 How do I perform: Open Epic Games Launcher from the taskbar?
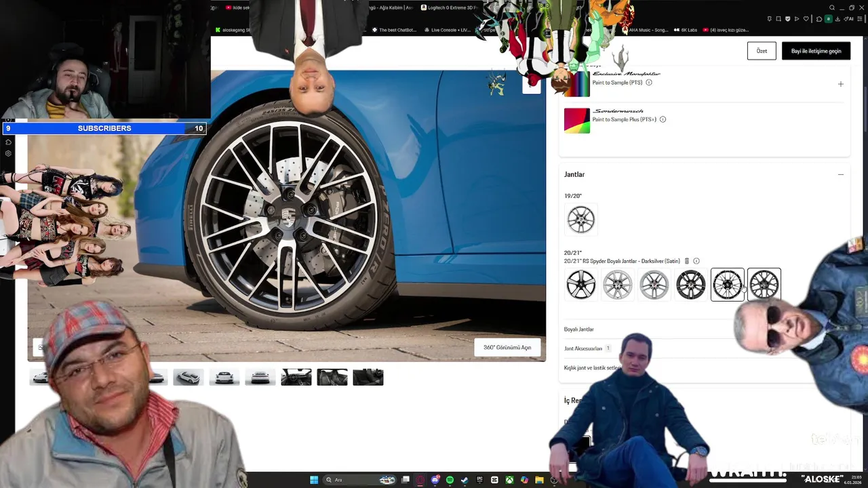click(479, 480)
